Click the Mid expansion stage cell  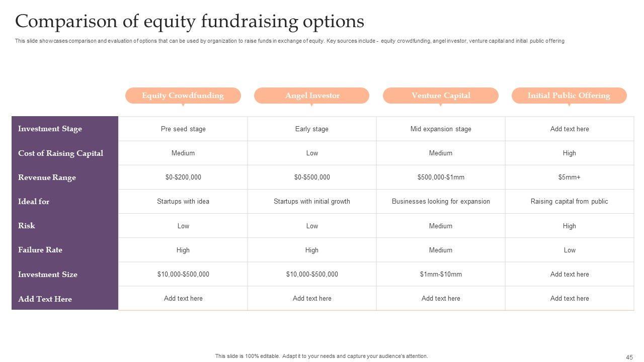coord(441,129)
